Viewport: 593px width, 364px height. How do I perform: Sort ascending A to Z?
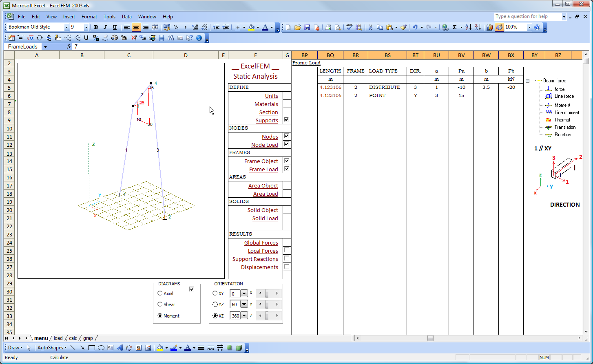click(468, 27)
